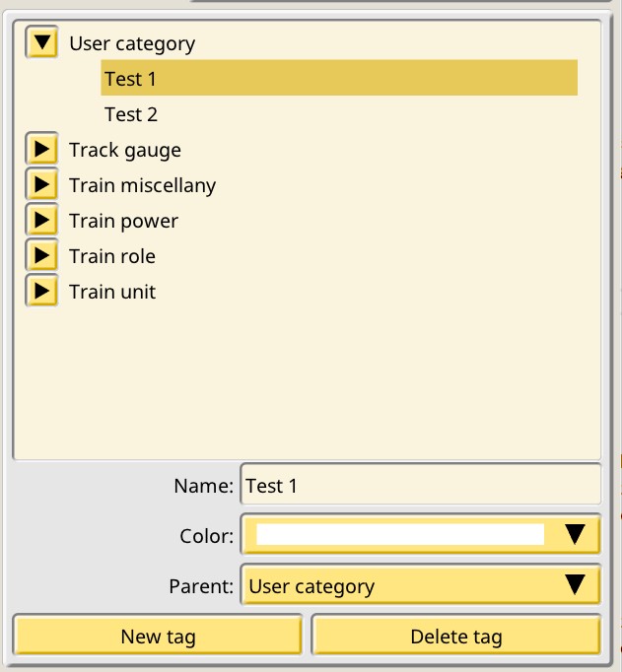Expand the Track gauge category
Screen dimensions: 622x672
[41, 149]
